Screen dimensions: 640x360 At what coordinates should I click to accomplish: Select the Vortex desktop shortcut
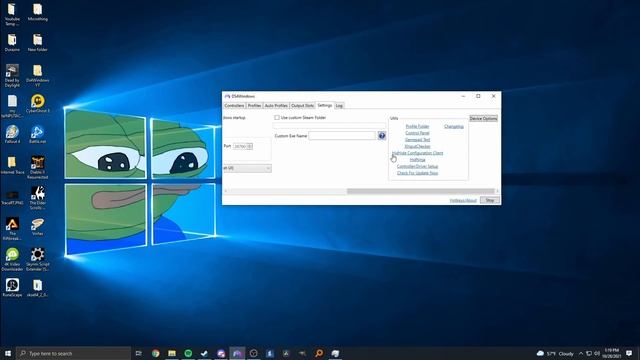click(x=38, y=227)
